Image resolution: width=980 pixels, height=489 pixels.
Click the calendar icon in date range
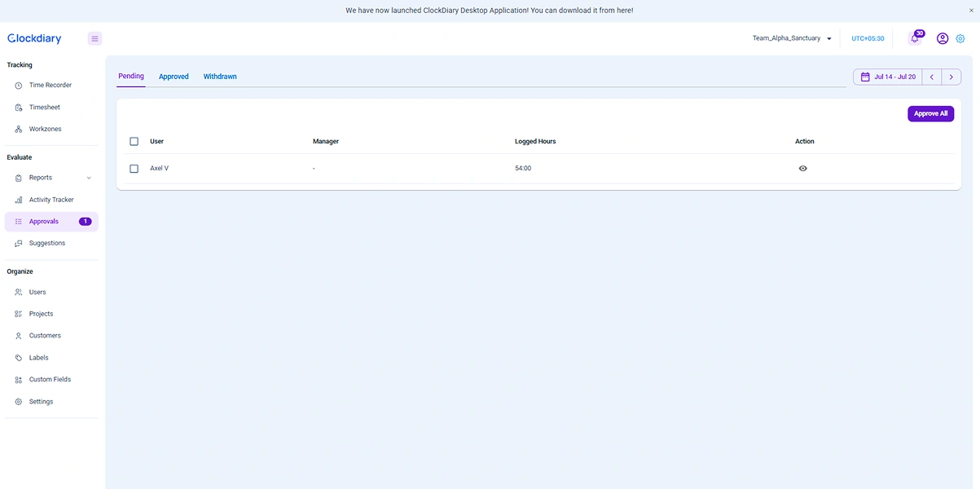click(x=865, y=77)
